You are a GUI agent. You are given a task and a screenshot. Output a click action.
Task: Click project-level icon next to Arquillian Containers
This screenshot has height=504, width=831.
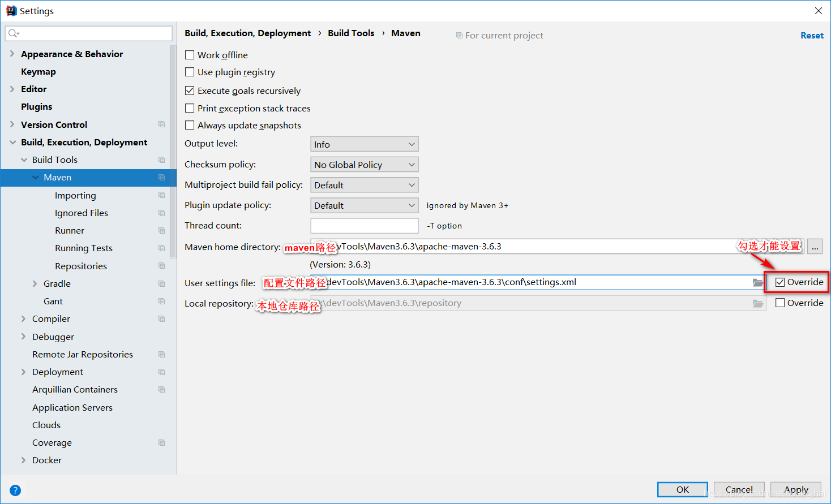162,389
